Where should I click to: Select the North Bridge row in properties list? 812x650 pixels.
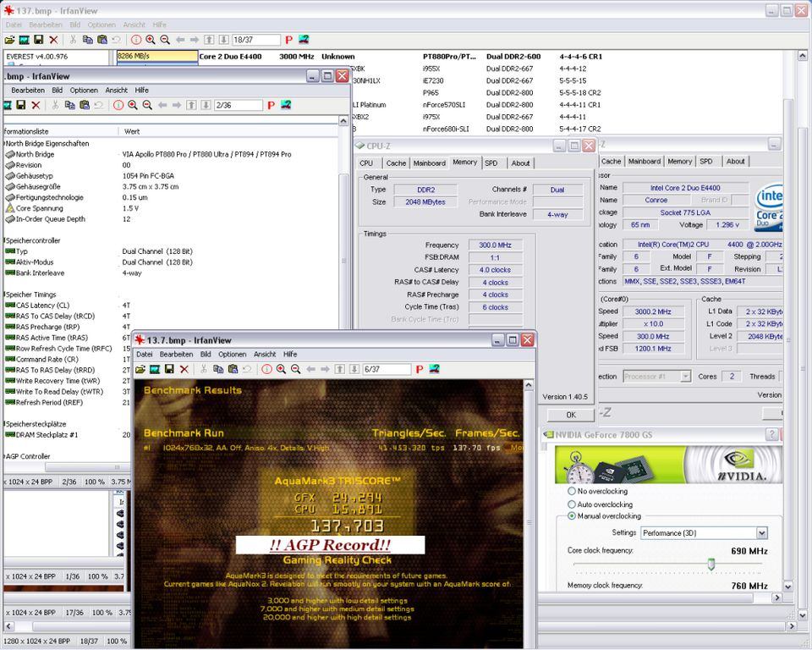point(171,155)
